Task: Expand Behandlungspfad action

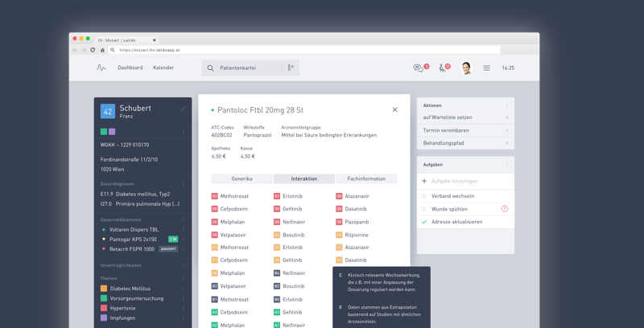Action: click(x=507, y=143)
